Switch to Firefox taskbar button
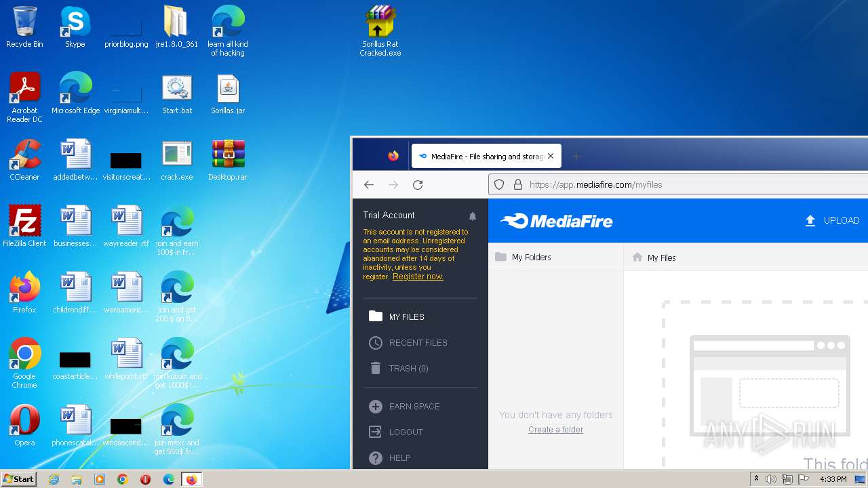Viewport: 868px width, 488px height. point(191,479)
